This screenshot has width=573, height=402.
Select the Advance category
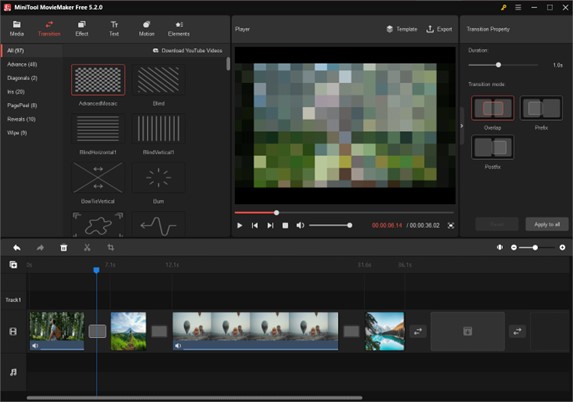22,64
